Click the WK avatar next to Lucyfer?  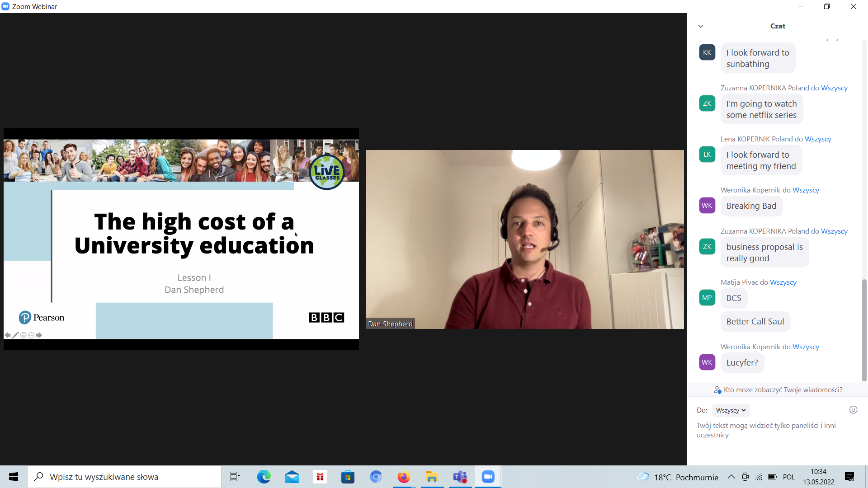pos(707,362)
